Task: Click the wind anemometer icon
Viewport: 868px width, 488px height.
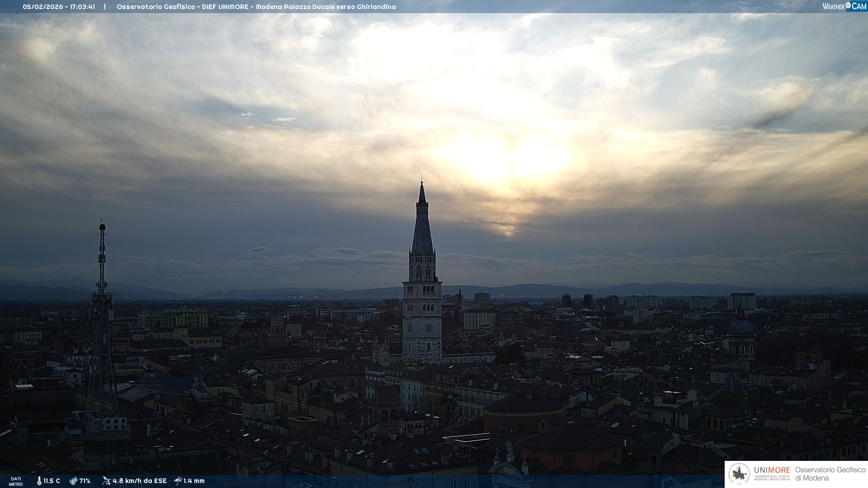Action: coord(106,481)
